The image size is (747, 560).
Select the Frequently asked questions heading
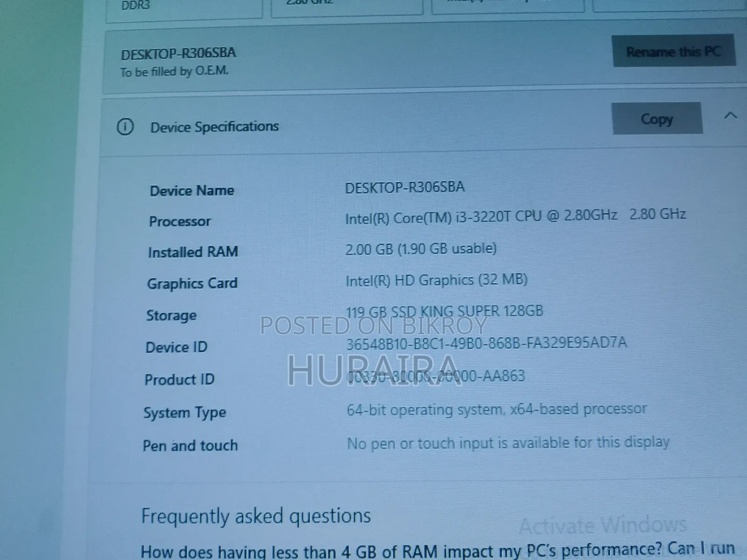(x=256, y=516)
